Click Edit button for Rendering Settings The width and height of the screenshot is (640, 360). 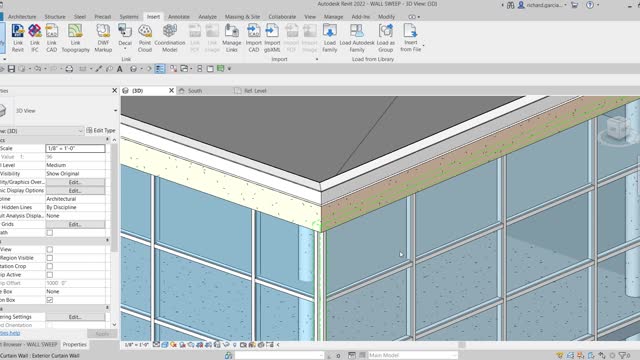[x=75, y=317]
